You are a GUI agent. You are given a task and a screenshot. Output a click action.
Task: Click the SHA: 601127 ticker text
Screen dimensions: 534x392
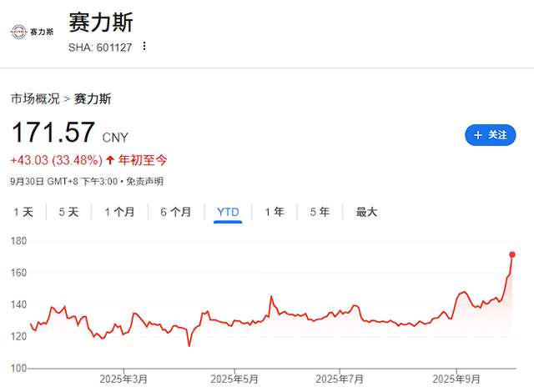(x=100, y=48)
